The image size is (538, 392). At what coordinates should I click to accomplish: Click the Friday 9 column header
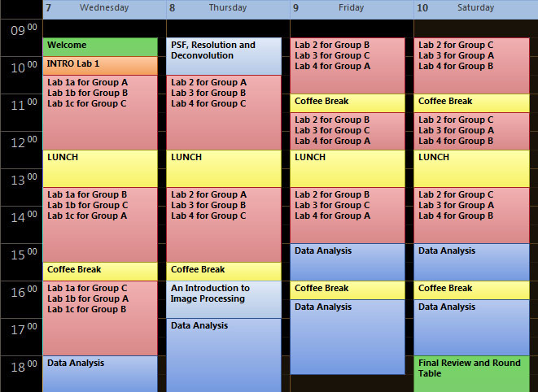click(352, 8)
